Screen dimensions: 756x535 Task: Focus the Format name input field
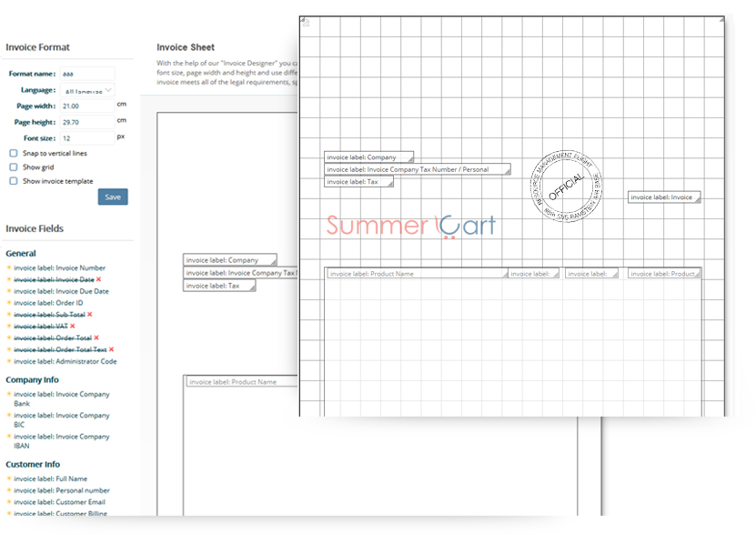(x=87, y=74)
